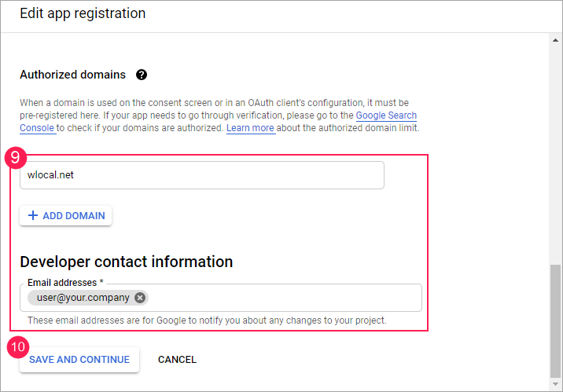Click the email notification helper text
563x392 pixels.
(x=207, y=321)
